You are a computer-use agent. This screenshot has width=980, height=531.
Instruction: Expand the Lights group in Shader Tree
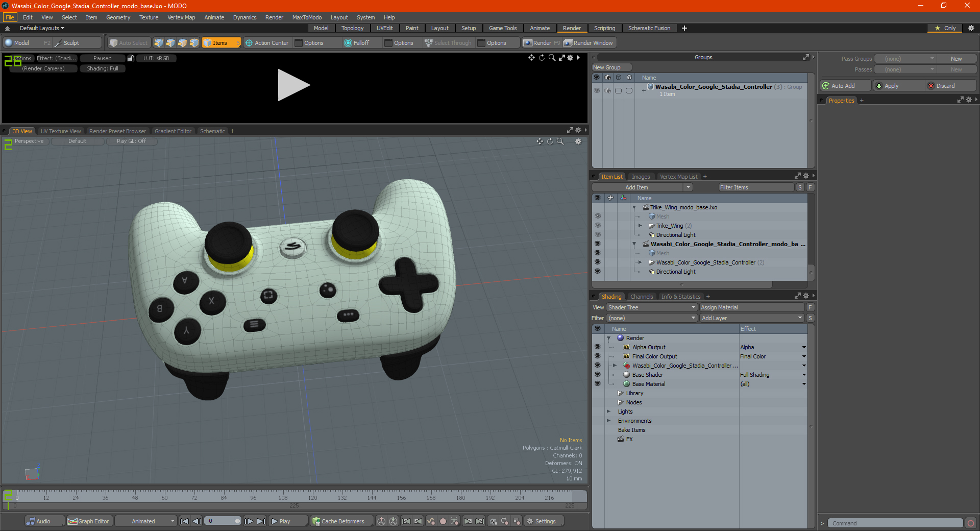click(x=608, y=412)
